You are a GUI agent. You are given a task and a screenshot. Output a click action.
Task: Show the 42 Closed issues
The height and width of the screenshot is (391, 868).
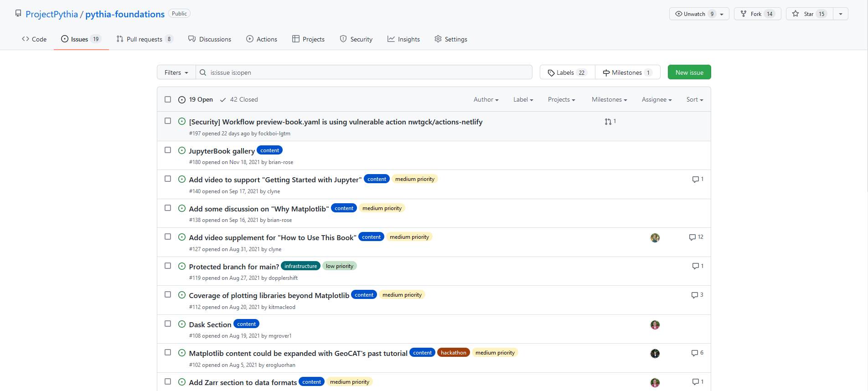(x=239, y=100)
